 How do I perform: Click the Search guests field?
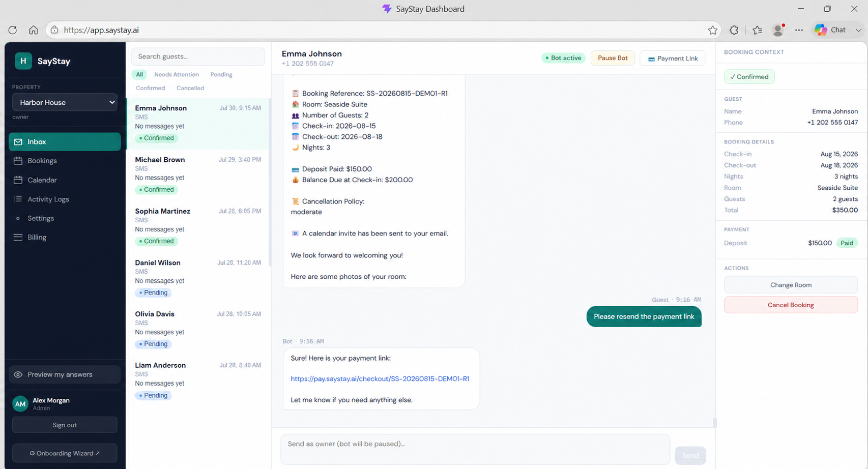pyautogui.click(x=198, y=56)
